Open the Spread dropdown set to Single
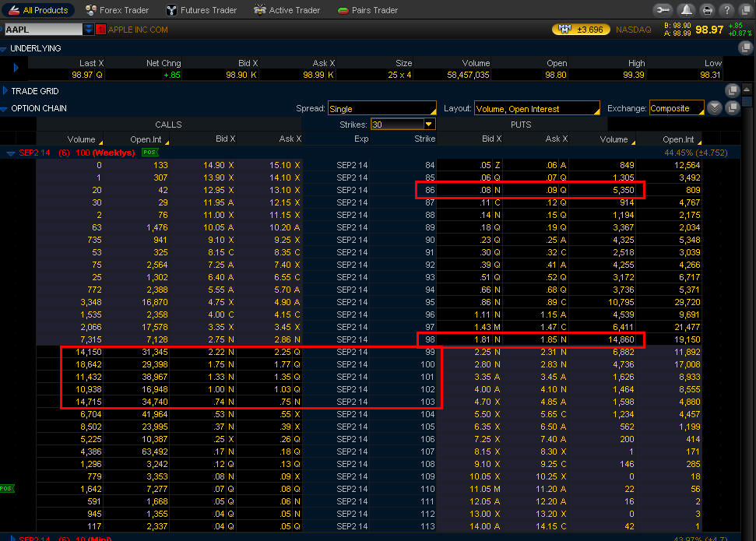The image size is (756, 541). pos(382,109)
